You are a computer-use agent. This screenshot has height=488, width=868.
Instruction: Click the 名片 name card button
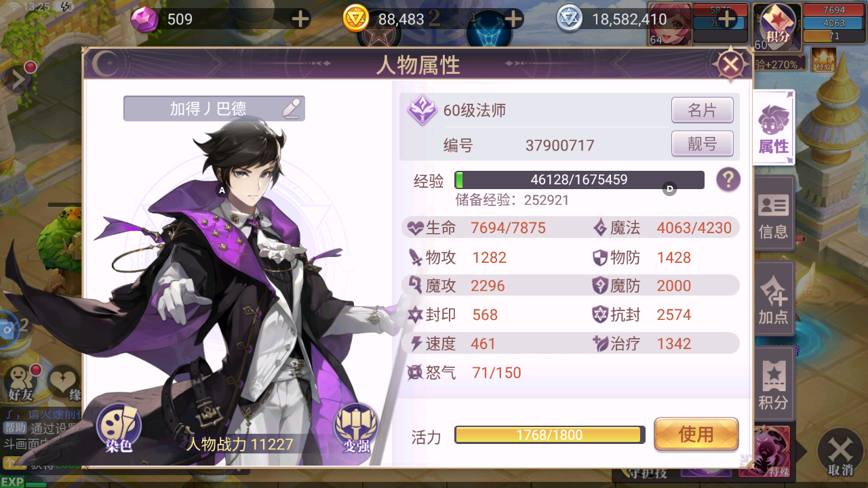click(x=703, y=110)
